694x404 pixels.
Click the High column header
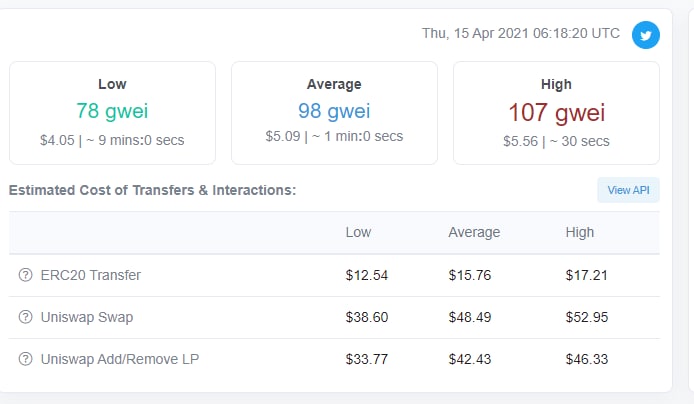pyautogui.click(x=579, y=232)
